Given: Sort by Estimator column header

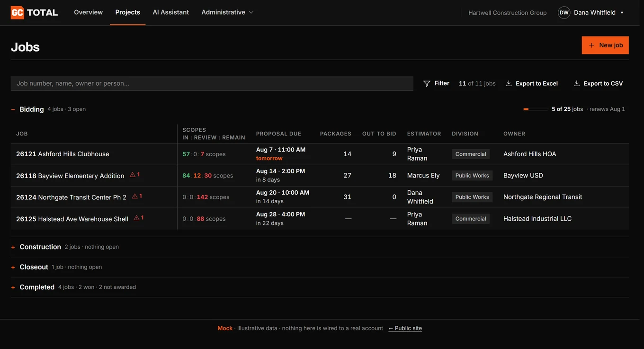Looking at the screenshot, I should pyautogui.click(x=424, y=134).
